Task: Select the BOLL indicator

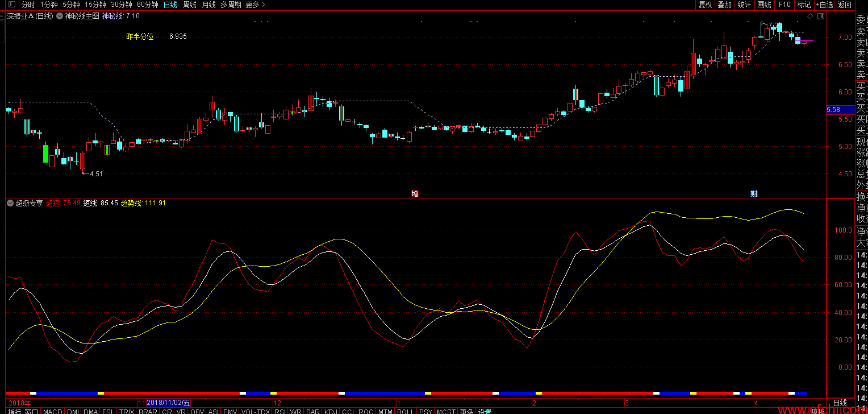Action: pyautogui.click(x=405, y=411)
